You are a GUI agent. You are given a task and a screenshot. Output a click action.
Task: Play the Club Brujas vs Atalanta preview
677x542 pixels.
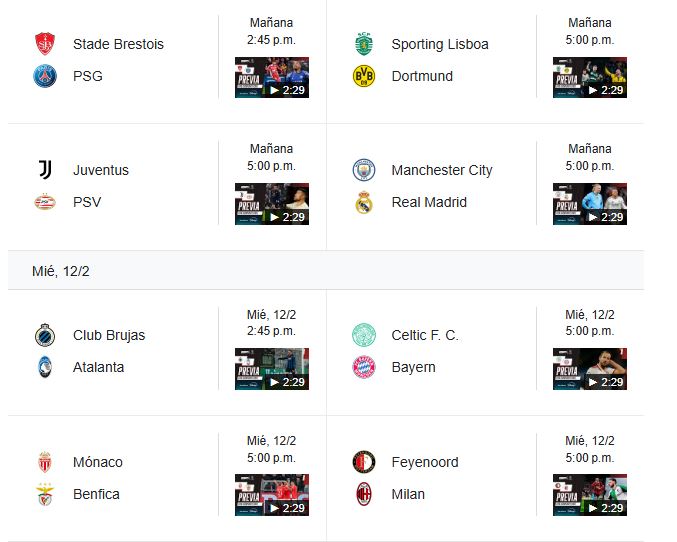(272, 369)
